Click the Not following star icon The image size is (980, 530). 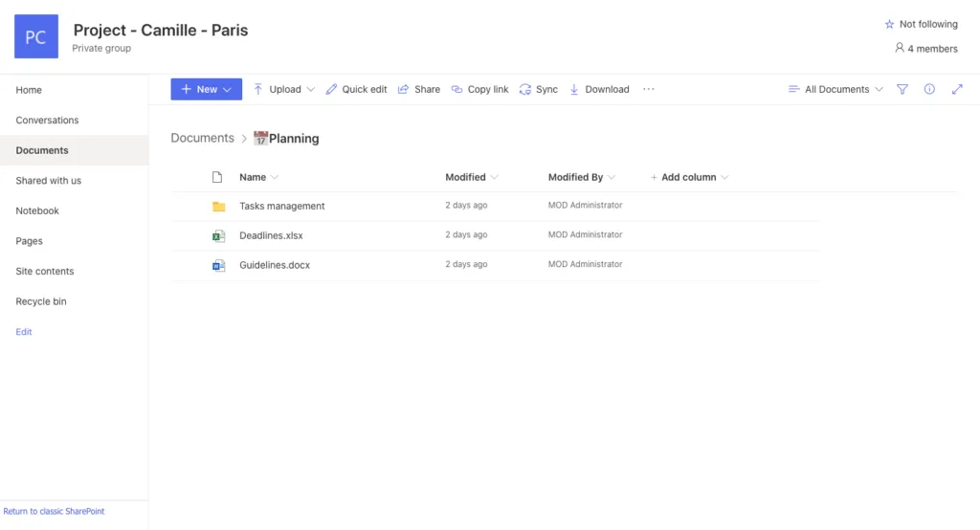pyautogui.click(x=889, y=24)
